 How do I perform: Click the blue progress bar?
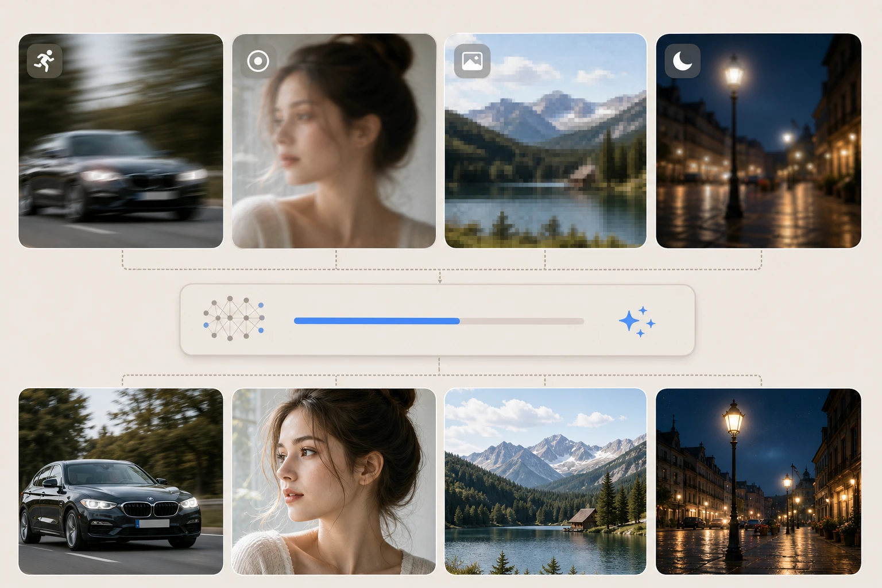[x=439, y=321]
